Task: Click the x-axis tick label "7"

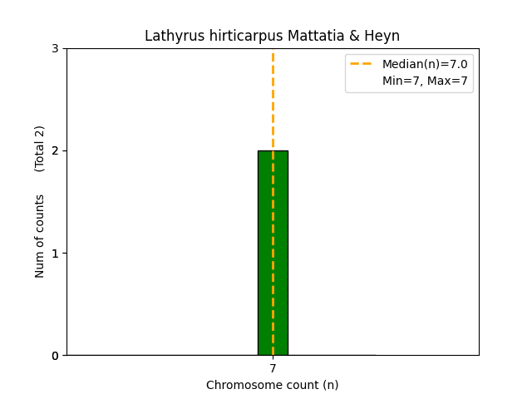Action: pos(273,368)
